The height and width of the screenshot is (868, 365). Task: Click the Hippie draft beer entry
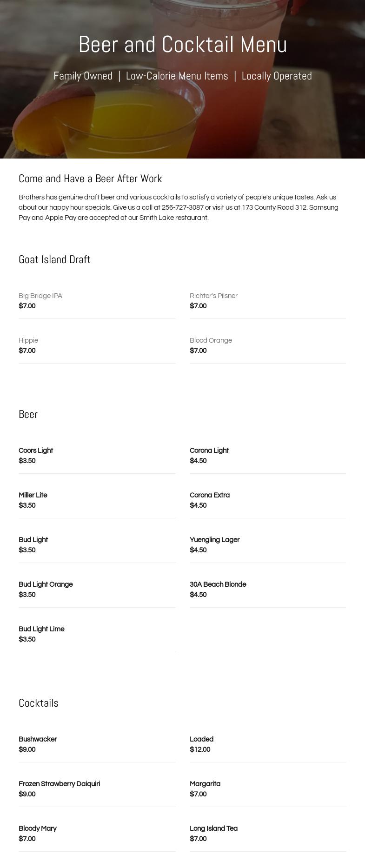(x=28, y=340)
